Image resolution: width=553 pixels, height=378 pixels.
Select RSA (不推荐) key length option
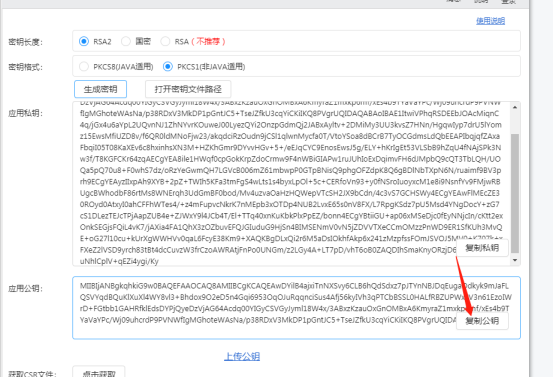coord(165,41)
